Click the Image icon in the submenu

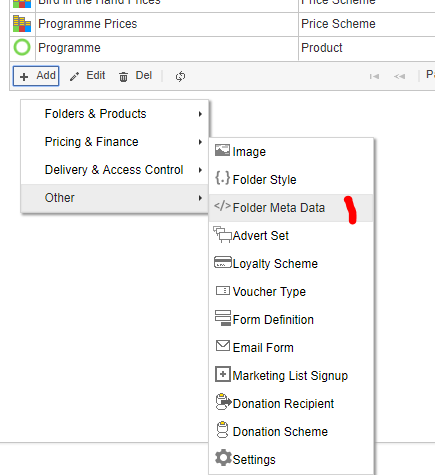coord(222,150)
